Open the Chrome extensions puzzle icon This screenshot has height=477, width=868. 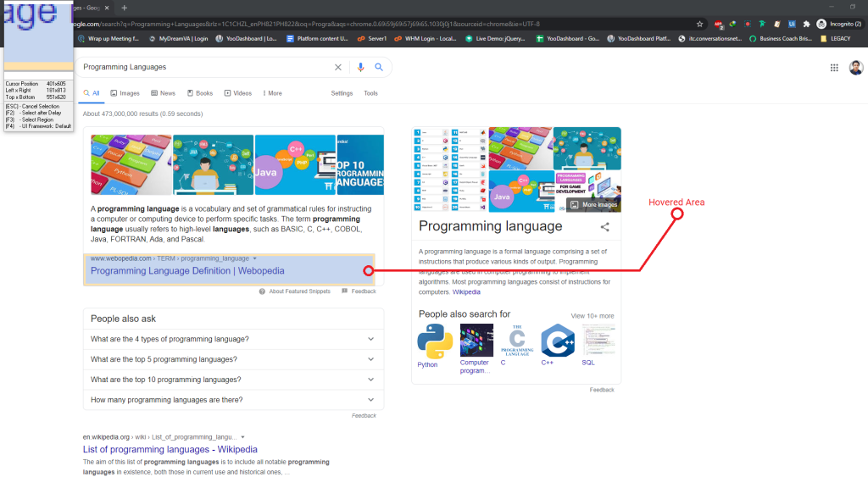pyautogui.click(x=806, y=24)
